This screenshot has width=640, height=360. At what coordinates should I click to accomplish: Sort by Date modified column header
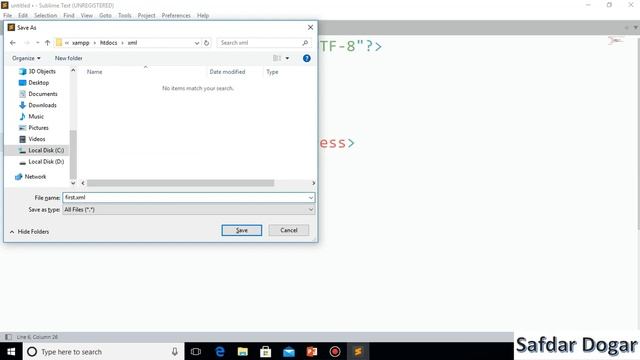click(x=227, y=72)
